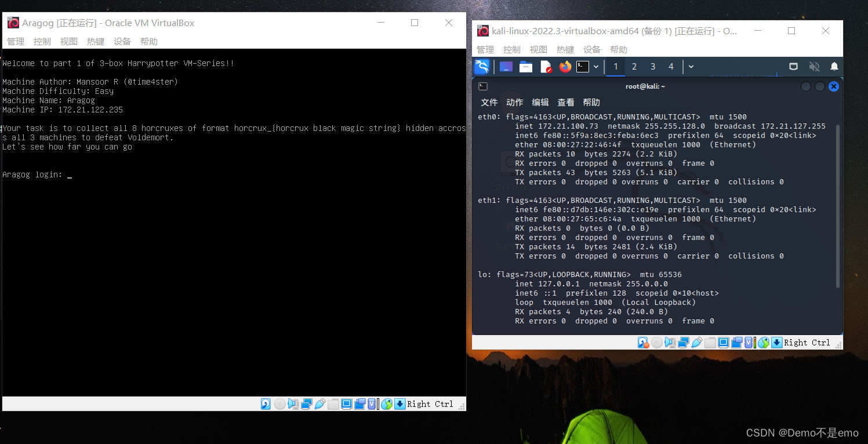Click hard disk activity icon in kali VM status bar

[643, 343]
